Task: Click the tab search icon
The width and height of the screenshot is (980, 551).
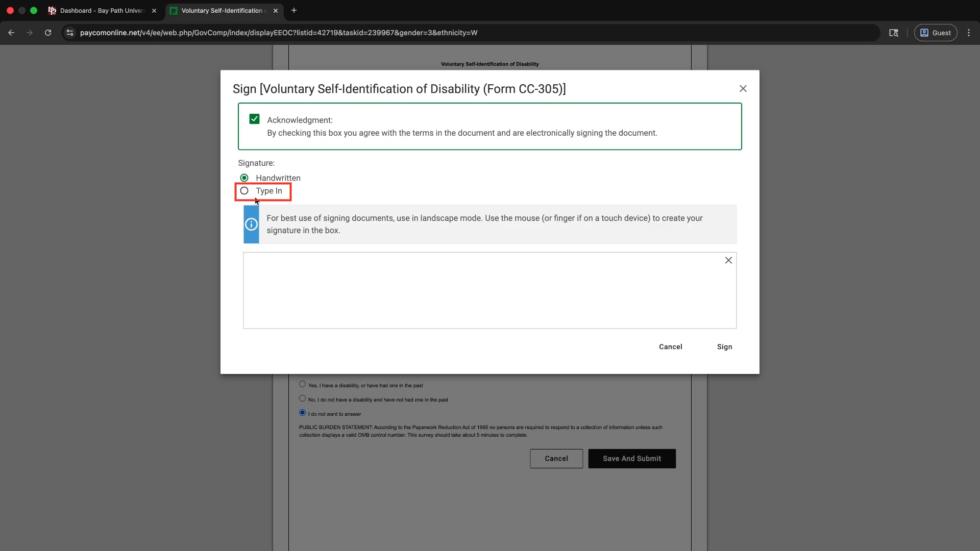Action: (x=893, y=33)
